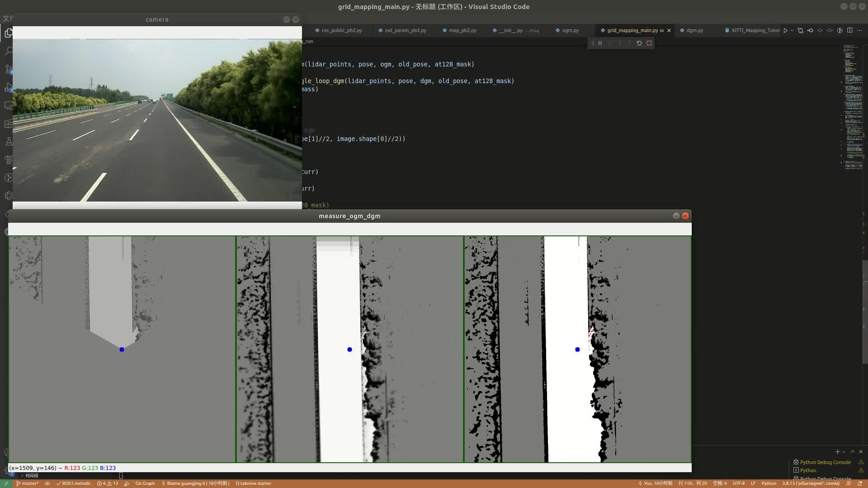Pause the debug session
868x488 pixels.
click(x=600, y=43)
